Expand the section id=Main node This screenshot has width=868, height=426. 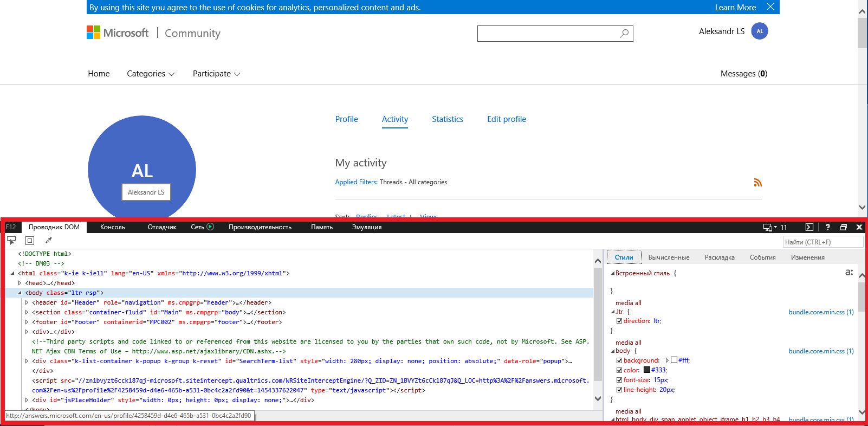[27, 312]
